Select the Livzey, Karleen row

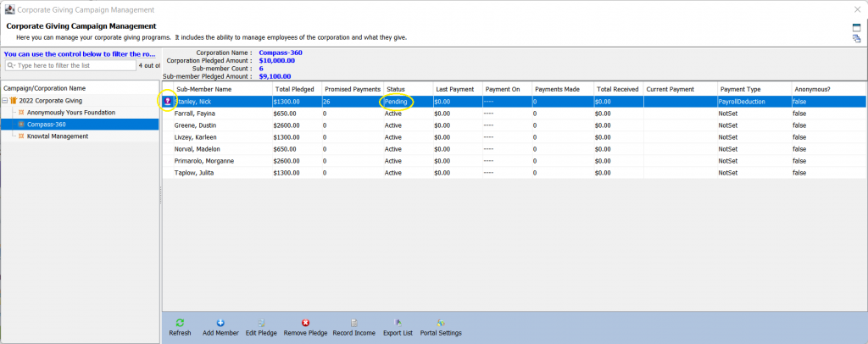tap(515, 137)
